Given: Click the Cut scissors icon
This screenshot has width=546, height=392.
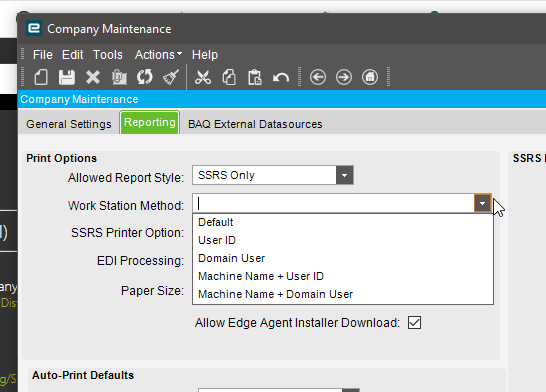Looking at the screenshot, I should point(203,77).
